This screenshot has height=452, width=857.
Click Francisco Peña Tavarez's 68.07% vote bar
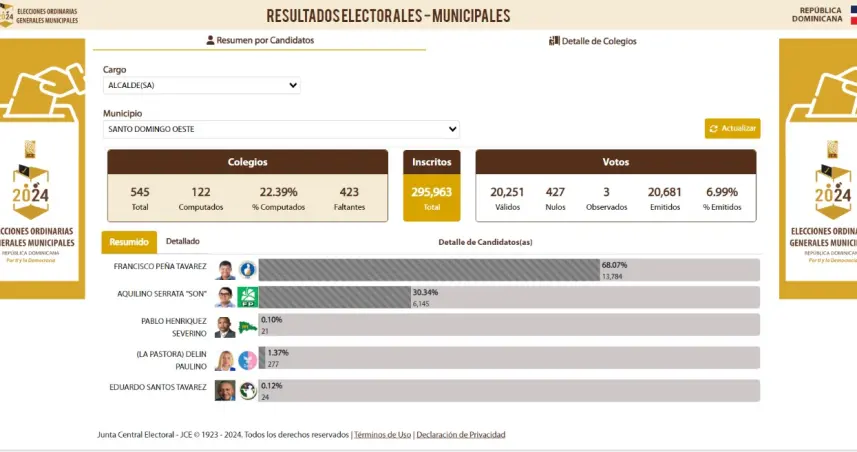tap(428, 270)
